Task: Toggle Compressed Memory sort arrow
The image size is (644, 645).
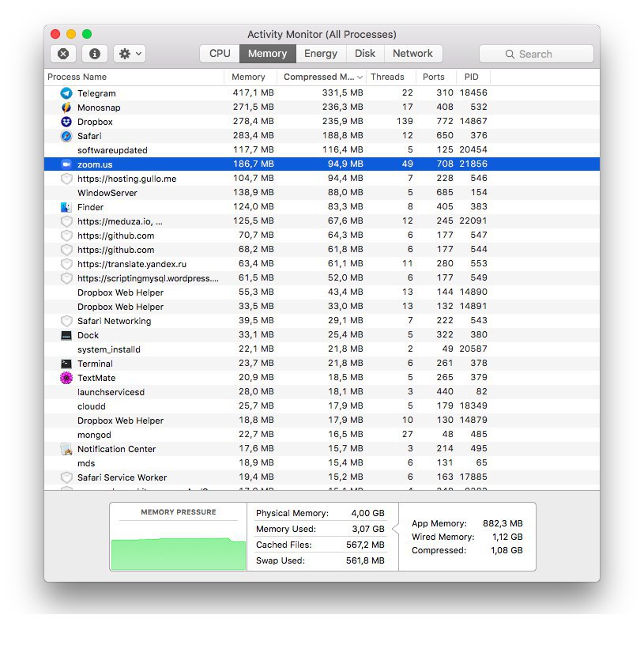Action: click(360, 77)
